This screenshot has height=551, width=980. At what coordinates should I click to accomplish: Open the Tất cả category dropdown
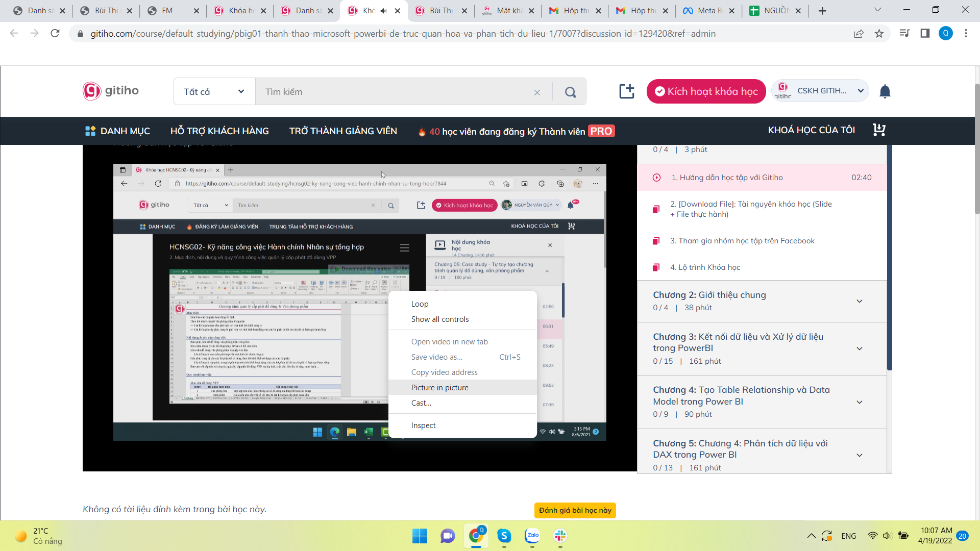click(x=214, y=92)
